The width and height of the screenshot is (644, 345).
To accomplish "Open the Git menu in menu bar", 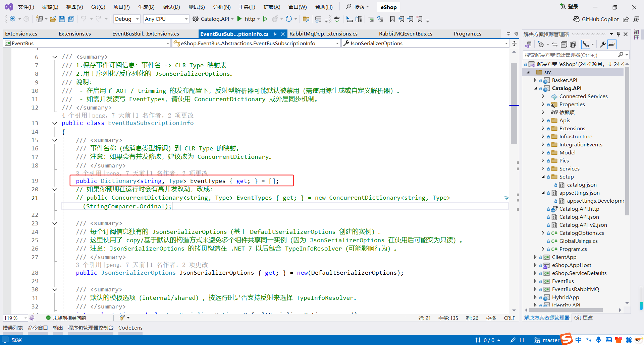I will [x=98, y=7].
